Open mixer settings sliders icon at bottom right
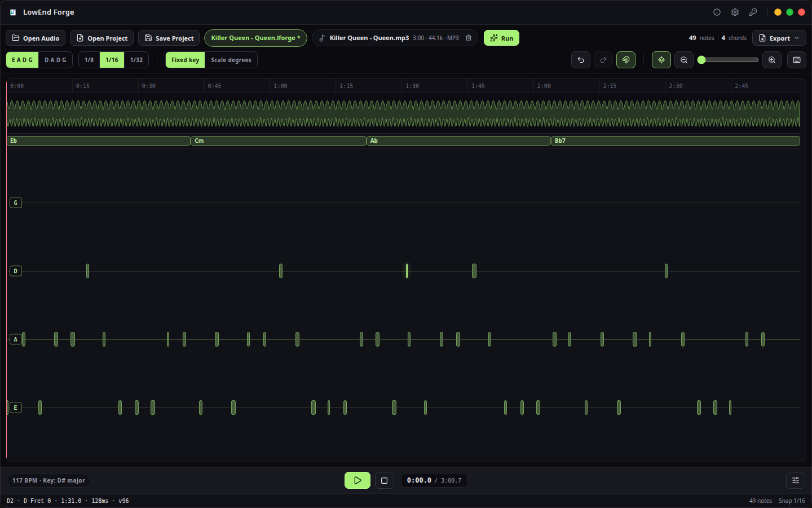 coord(796,480)
